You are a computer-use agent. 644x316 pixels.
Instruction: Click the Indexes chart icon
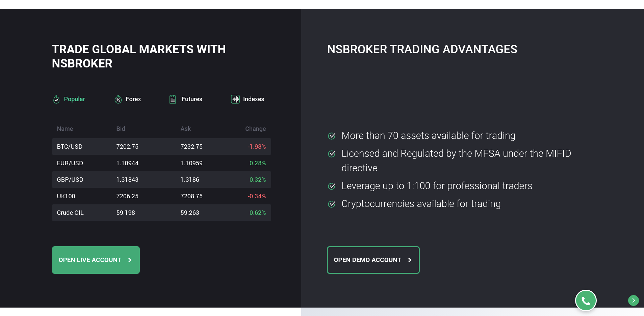click(x=235, y=99)
